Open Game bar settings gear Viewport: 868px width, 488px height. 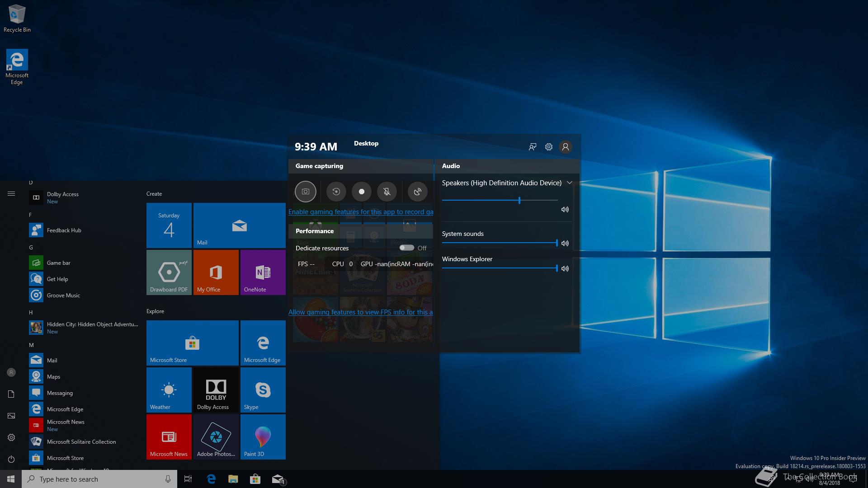point(549,147)
